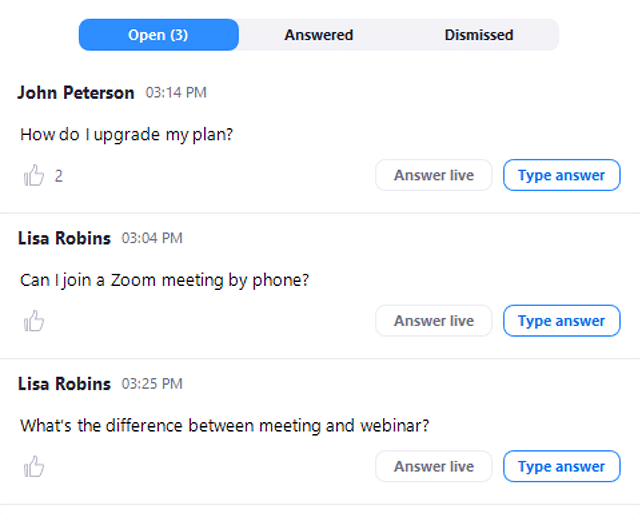
Task: Type answer for the upgrade plan question
Action: click(561, 175)
